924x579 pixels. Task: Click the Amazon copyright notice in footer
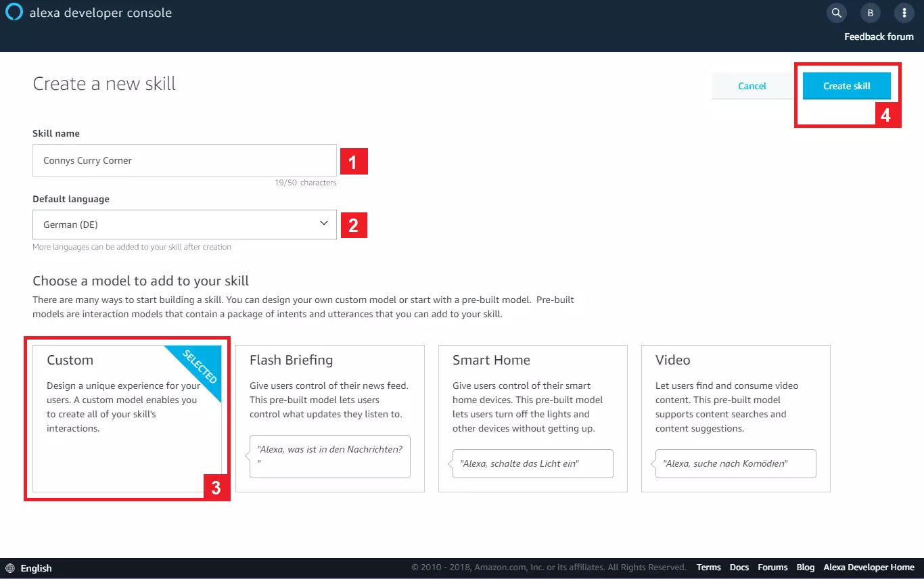(549, 568)
